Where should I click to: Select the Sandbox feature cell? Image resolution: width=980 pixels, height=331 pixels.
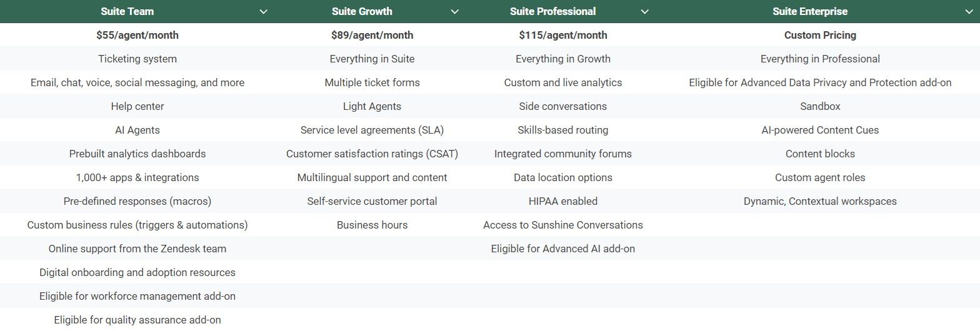pyautogui.click(x=820, y=106)
